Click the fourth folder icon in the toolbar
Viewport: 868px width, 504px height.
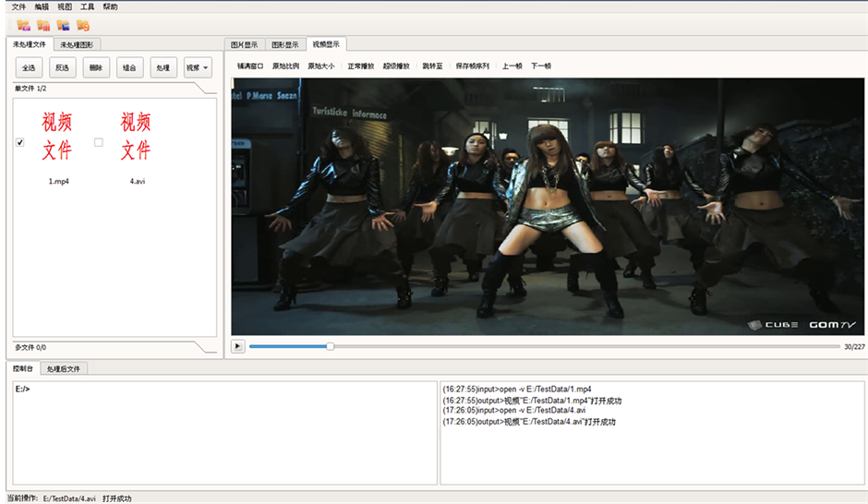pos(83,25)
